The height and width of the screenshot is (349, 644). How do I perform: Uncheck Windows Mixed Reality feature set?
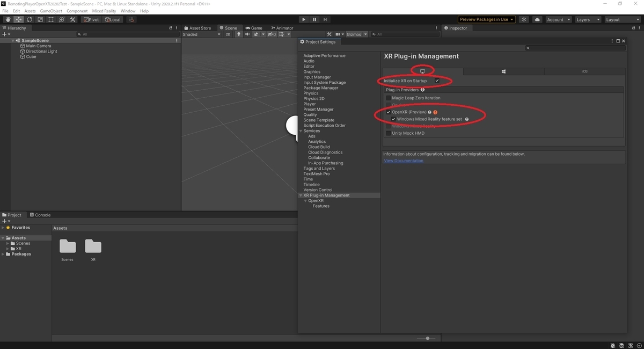tap(393, 119)
